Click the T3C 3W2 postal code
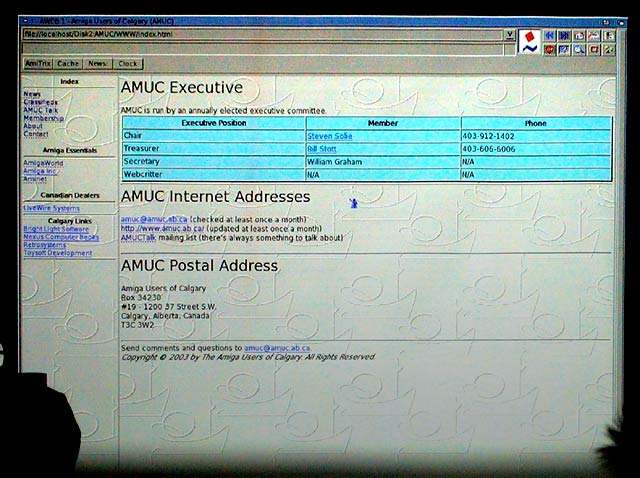 (x=138, y=325)
